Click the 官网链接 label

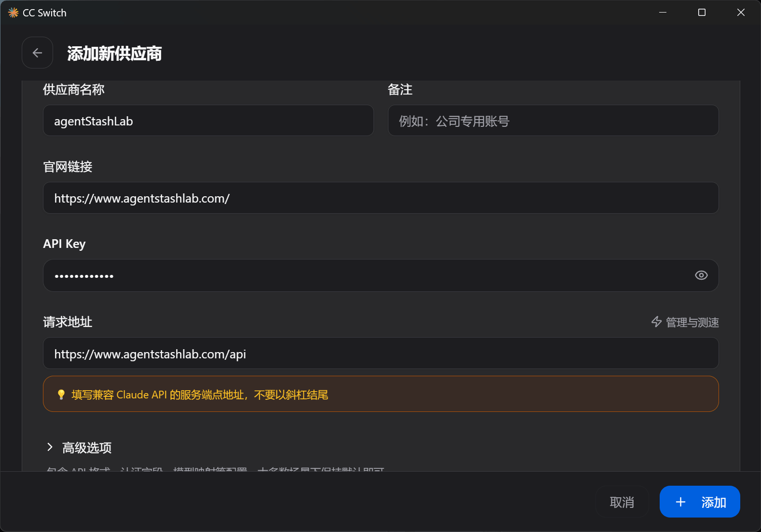tap(68, 167)
